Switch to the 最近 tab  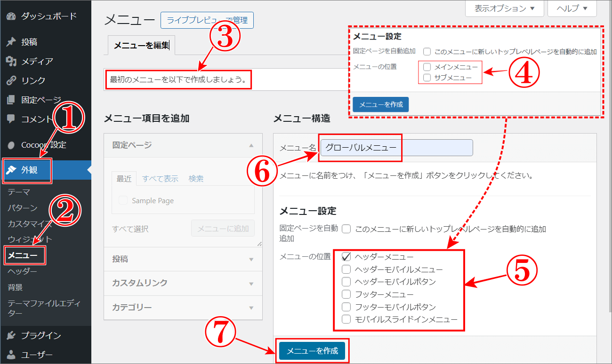(124, 179)
